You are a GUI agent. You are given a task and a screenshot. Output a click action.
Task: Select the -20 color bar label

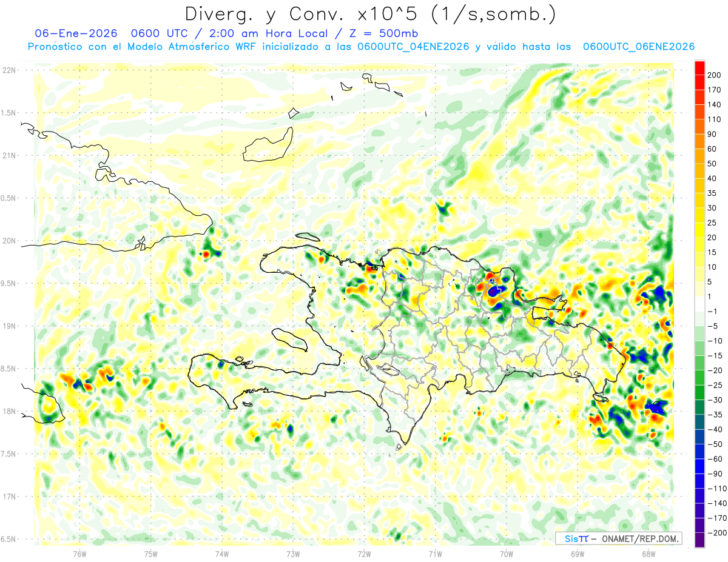715,370
